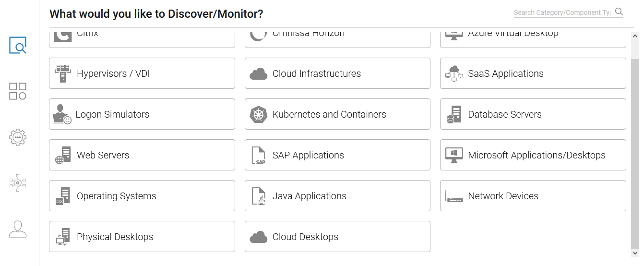This screenshot has width=644, height=266.
Task: Click the SAP document icon
Action: pyautogui.click(x=259, y=156)
